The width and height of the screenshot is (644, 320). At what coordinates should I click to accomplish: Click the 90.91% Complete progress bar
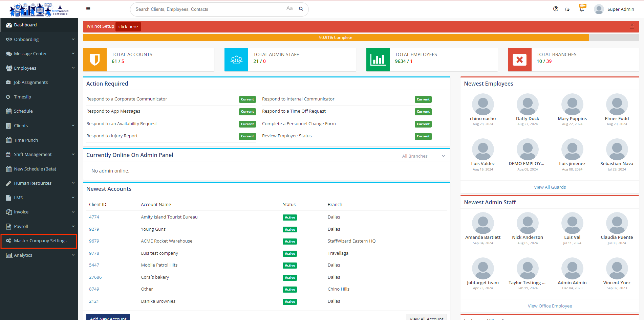[336, 38]
